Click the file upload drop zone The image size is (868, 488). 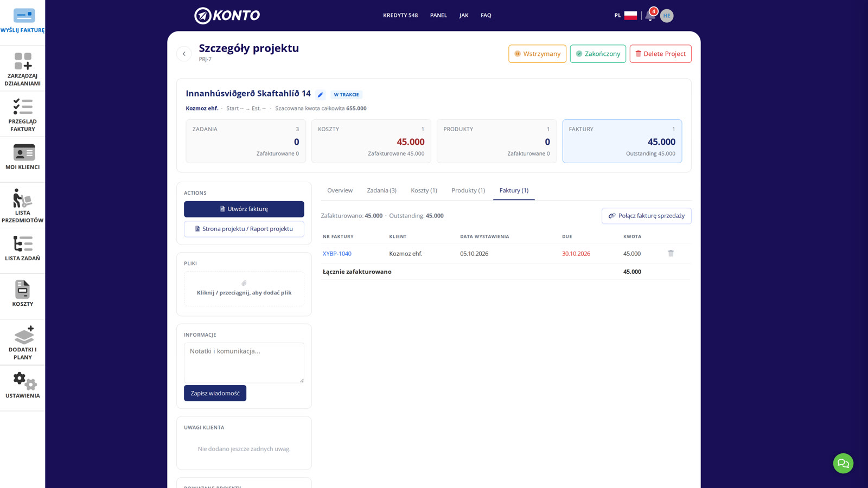point(244,288)
